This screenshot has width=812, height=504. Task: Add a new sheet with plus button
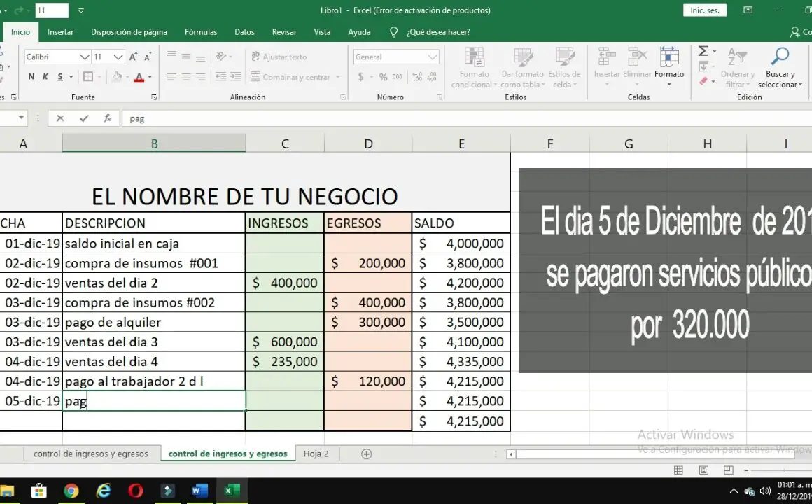point(366,454)
